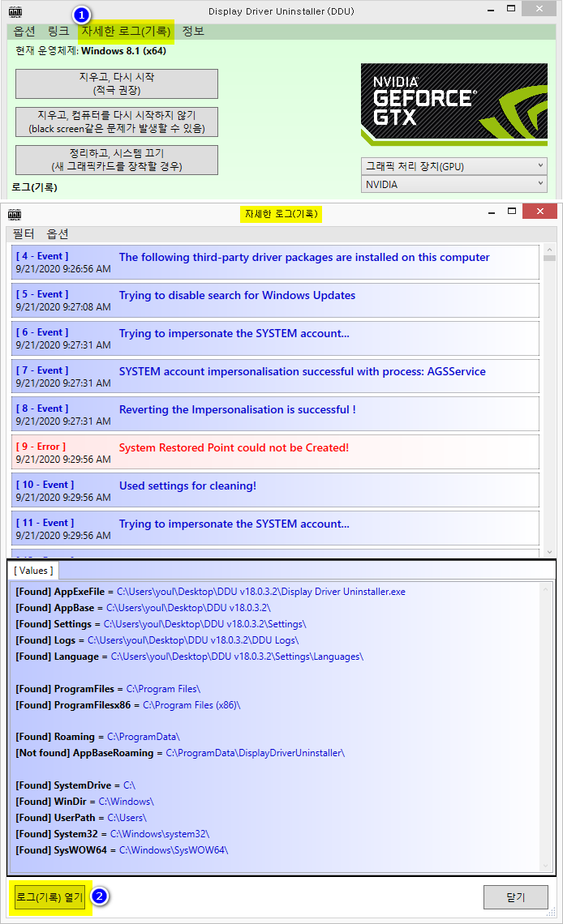The width and height of the screenshot is (563, 924).
Task: Open the 자세한 로그(기록) menu
Action: pyautogui.click(x=127, y=32)
